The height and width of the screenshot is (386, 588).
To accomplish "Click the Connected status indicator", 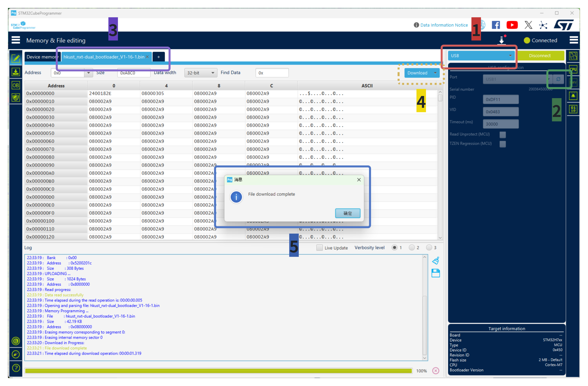I will point(540,40).
